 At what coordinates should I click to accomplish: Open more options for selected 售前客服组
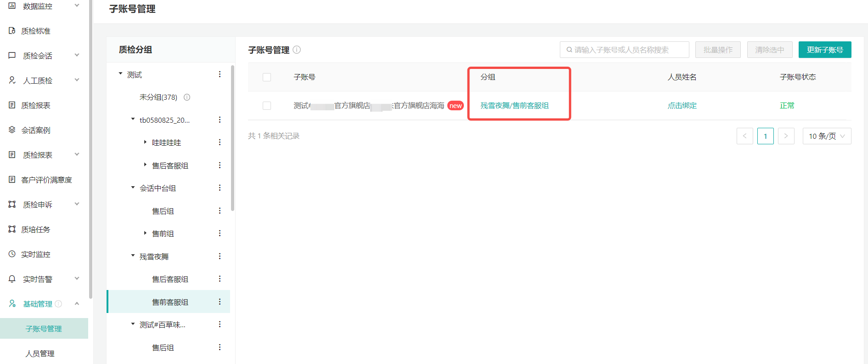(220, 302)
